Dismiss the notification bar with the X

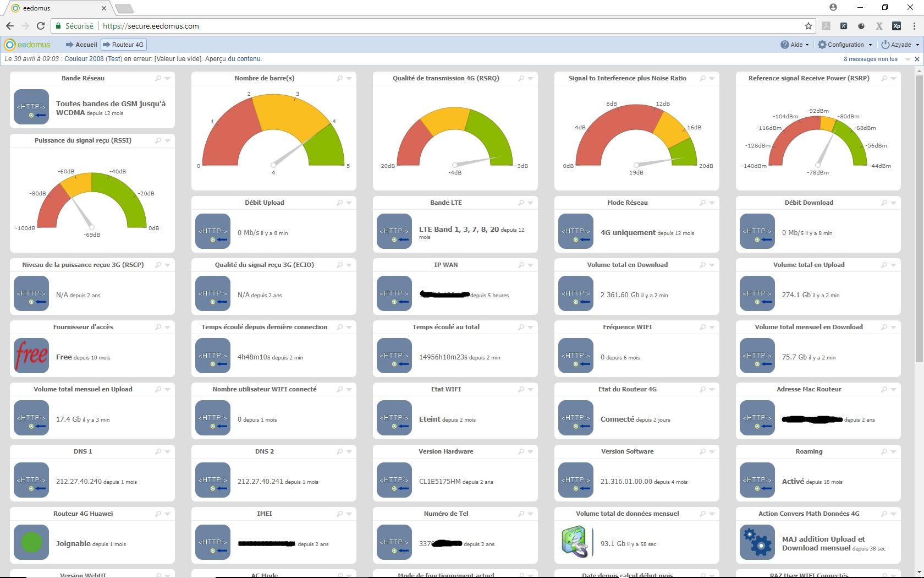pyautogui.click(x=917, y=59)
